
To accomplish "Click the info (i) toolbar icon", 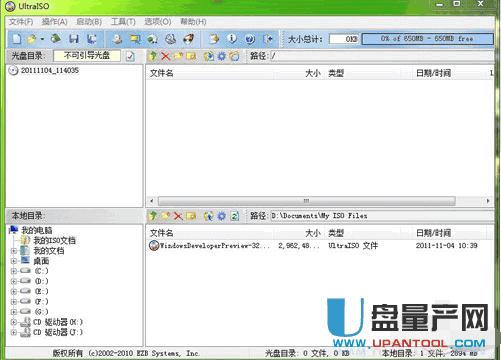I will tap(232, 39).
